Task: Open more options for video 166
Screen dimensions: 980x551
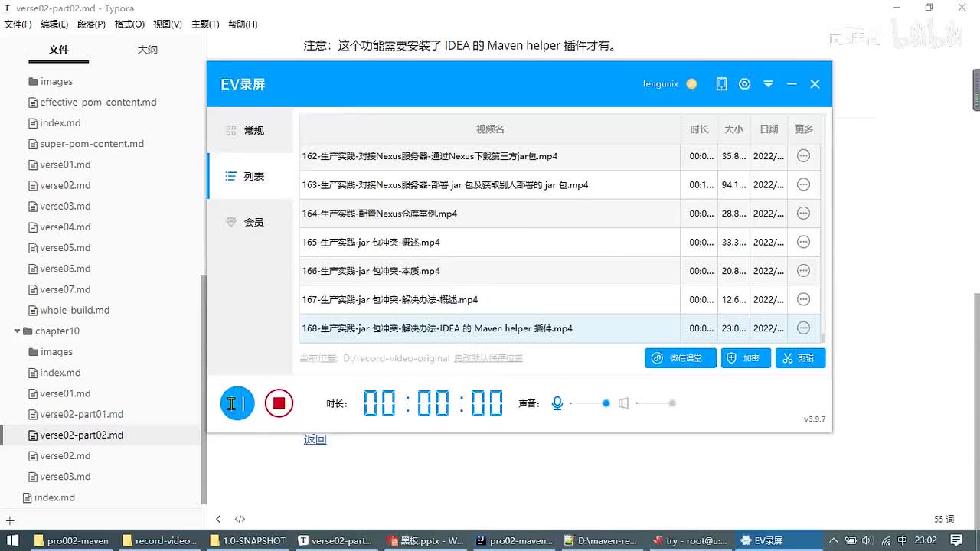Action: click(803, 271)
